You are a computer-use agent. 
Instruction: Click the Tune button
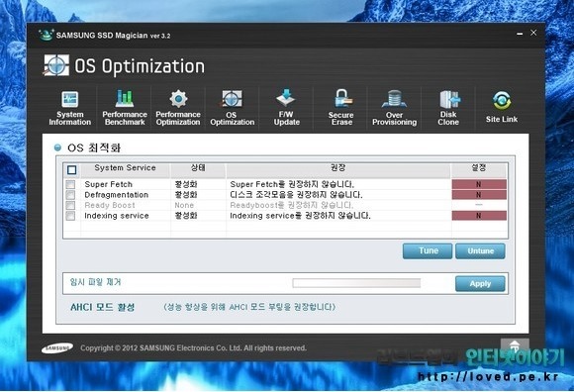pos(428,251)
